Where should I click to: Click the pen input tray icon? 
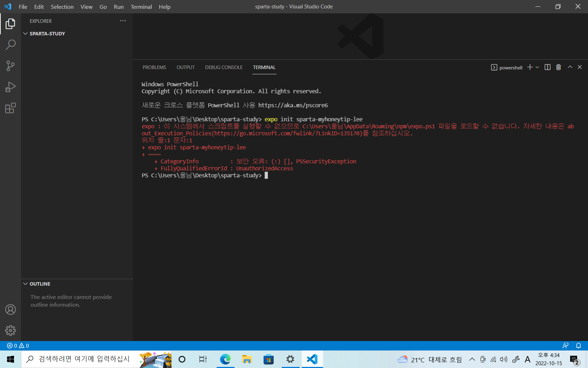pos(516,359)
